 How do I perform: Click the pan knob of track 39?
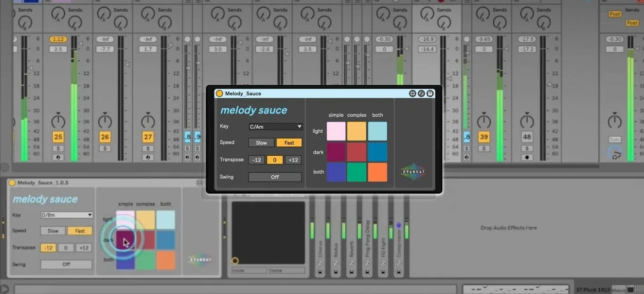pos(483,120)
